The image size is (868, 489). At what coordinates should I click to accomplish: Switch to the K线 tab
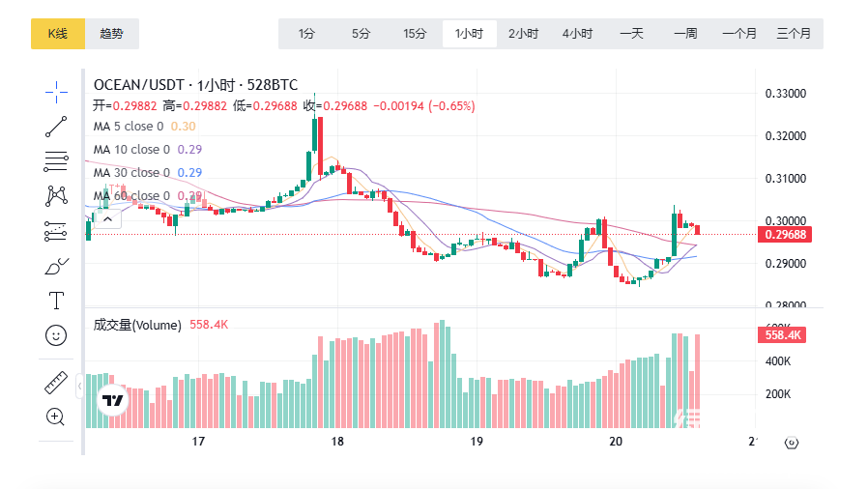(58, 34)
